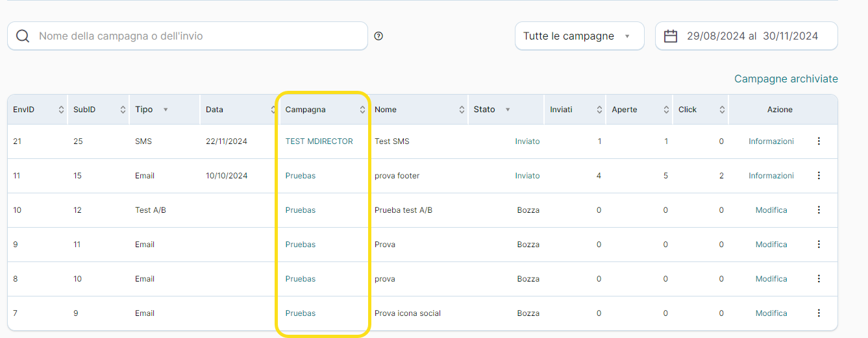Click the help question mark icon

click(x=378, y=36)
